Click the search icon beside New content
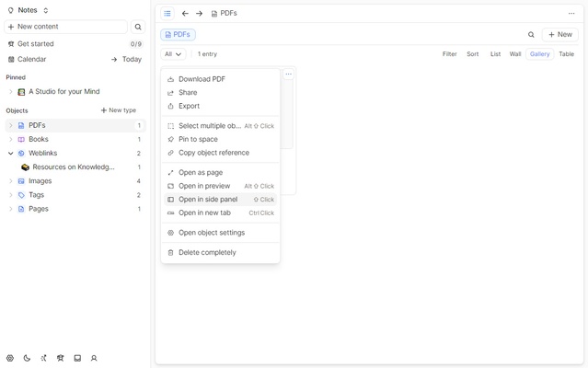The width and height of the screenshot is (588, 368). click(x=138, y=27)
